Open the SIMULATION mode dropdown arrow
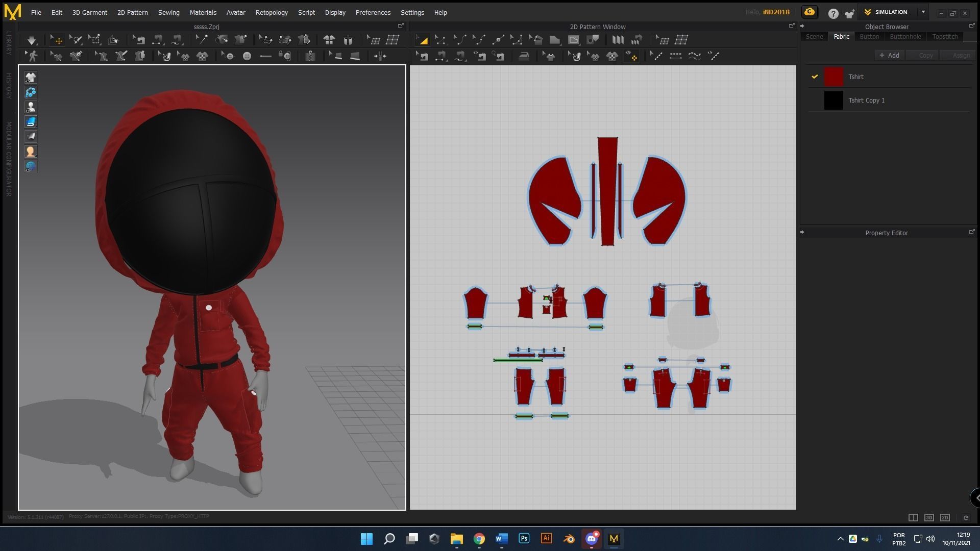The width and height of the screenshot is (980, 551). point(923,12)
